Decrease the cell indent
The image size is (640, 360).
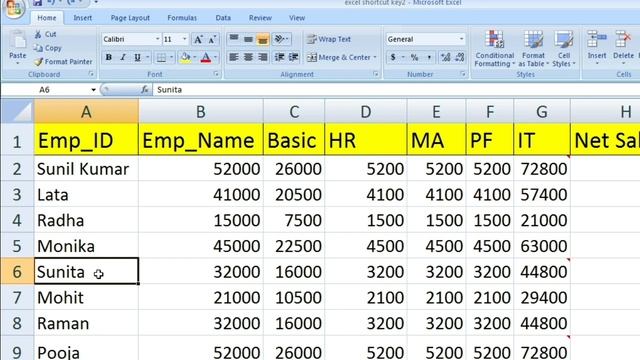(x=279, y=57)
